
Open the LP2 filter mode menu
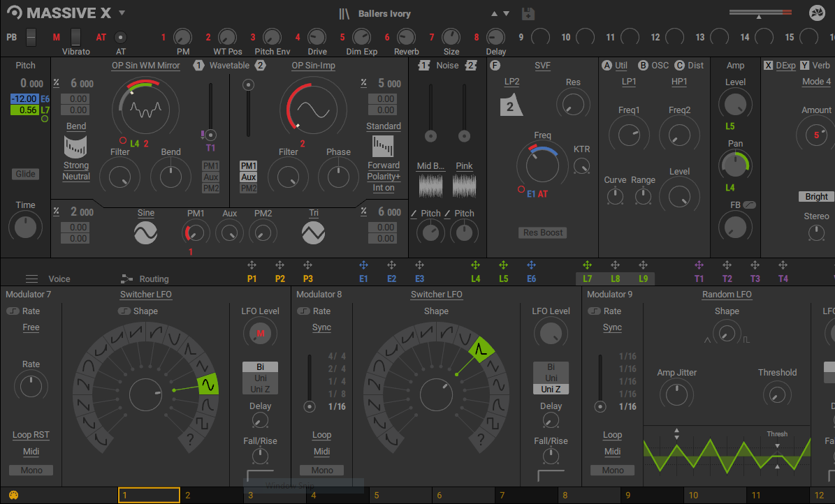tap(511, 82)
